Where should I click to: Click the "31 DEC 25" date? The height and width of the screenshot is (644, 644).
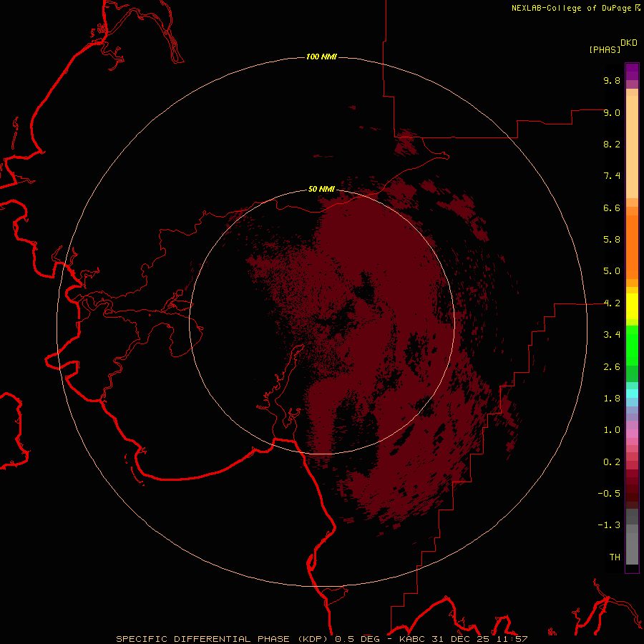tap(460, 639)
